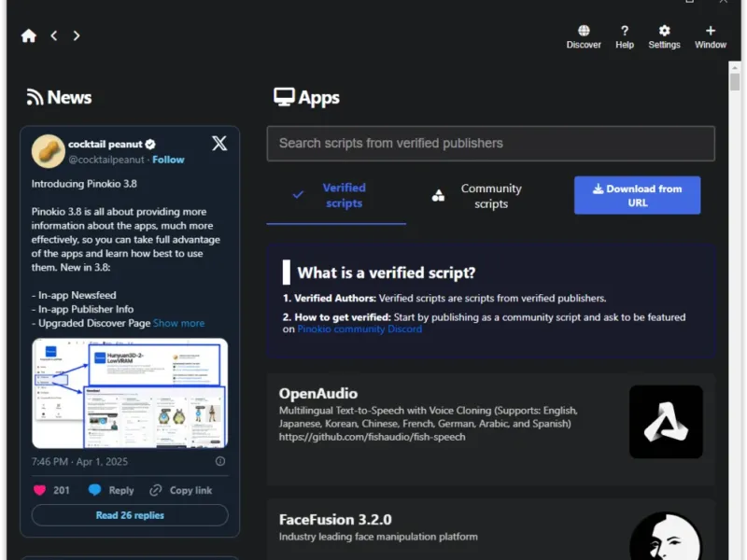747x560 pixels.
Task: Open the Discover page
Action: pos(583,37)
